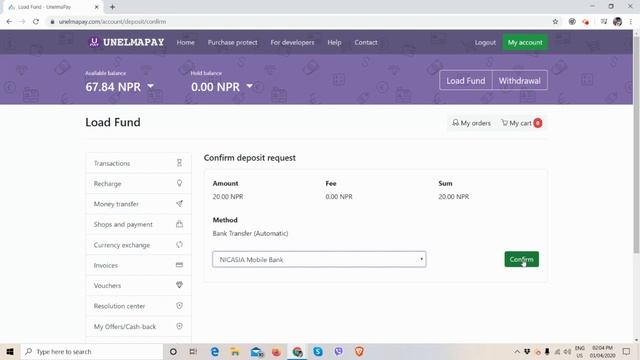Open the Chrome three-dot menu
Image resolution: width=640 pixels, height=360 pixels.
(631, 22)
